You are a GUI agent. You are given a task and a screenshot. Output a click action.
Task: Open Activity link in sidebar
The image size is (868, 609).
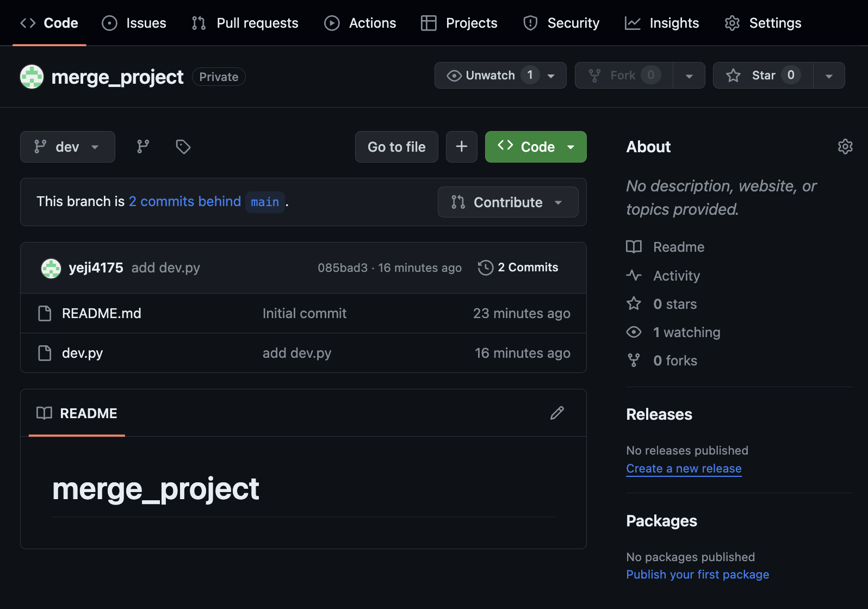point(677,276)
